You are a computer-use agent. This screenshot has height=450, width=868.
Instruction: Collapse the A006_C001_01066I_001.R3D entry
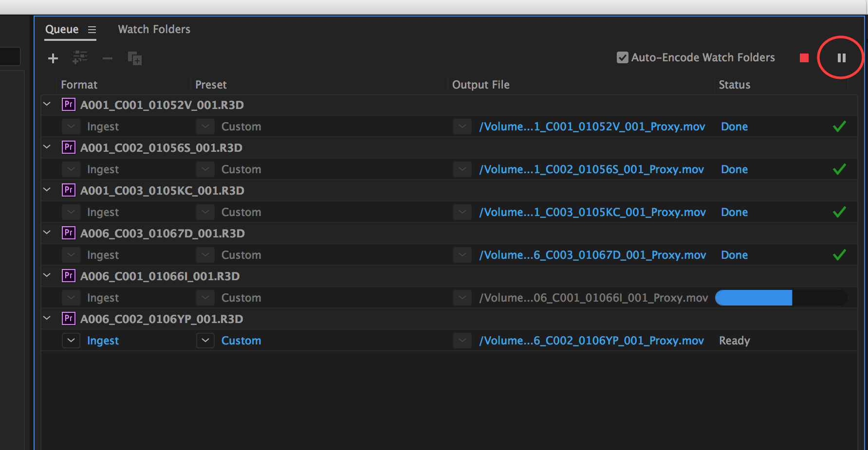click(x=47, y=275)
